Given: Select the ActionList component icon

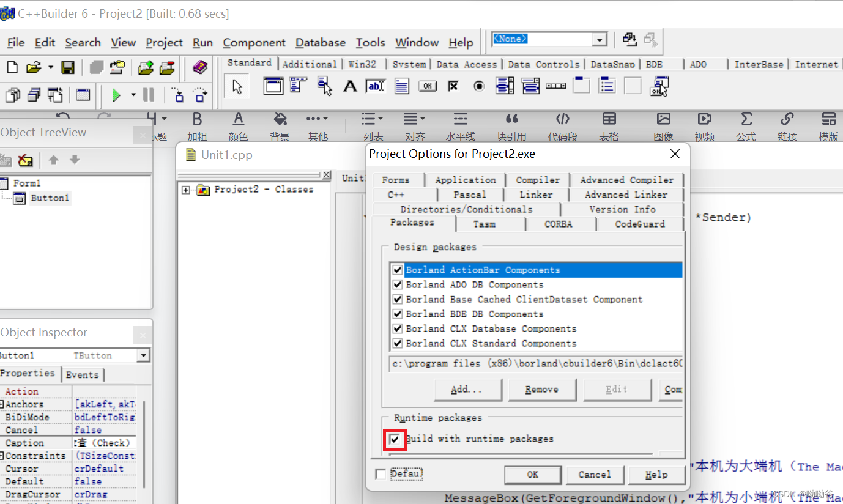Looking at the screenshot, I should click(x=659, y=86).
